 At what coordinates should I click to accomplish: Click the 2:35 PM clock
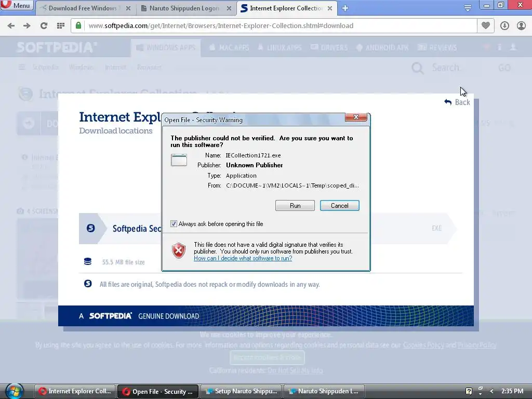tap(512, 391)
